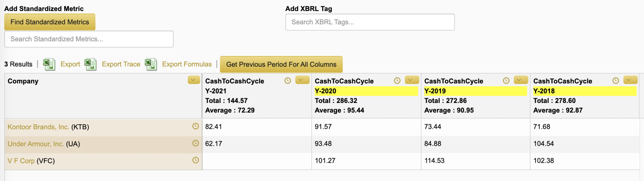The image size is (644, 181).
Task: Click the Excel icon beside Export
Action: [49, 64]
